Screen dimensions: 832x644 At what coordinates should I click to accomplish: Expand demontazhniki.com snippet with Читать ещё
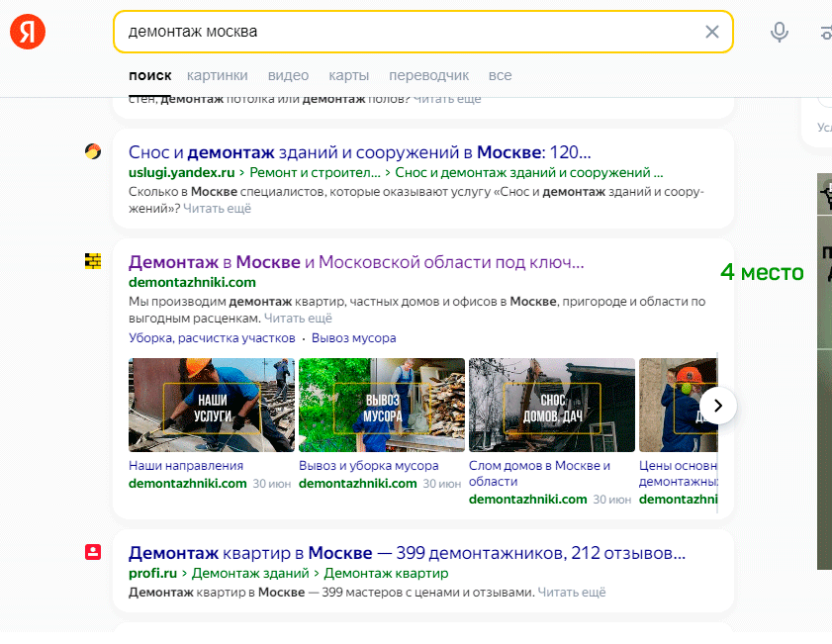click(x=298, y=319)
